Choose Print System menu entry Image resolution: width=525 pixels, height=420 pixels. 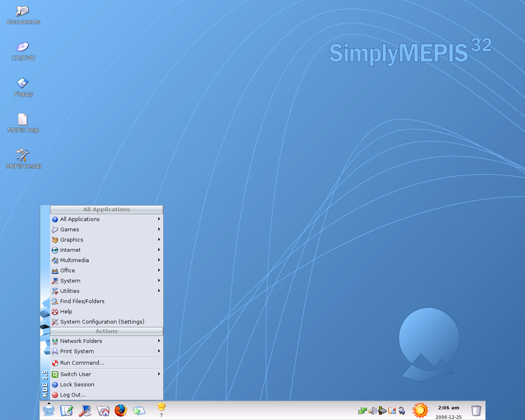pyautogui.click(x=107, y=351)
